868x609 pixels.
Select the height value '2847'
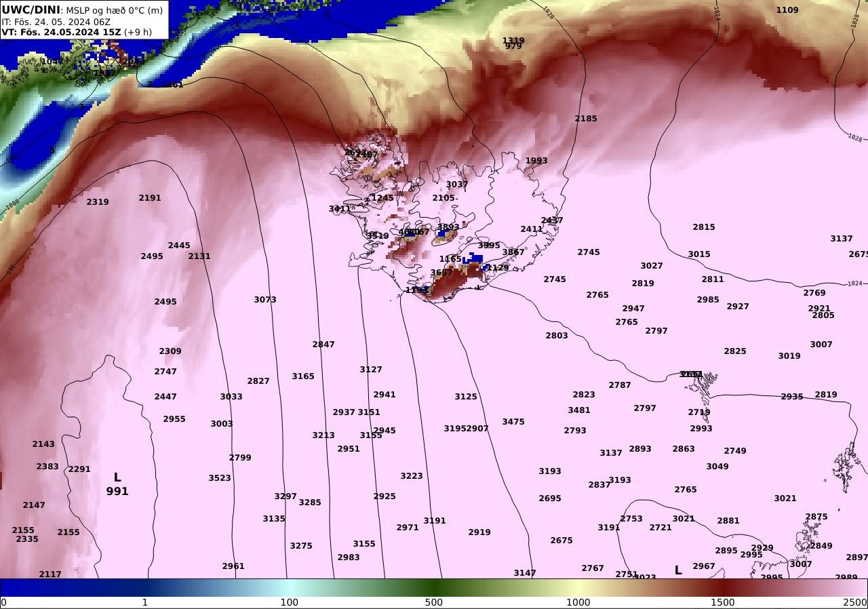click(323, 345)
